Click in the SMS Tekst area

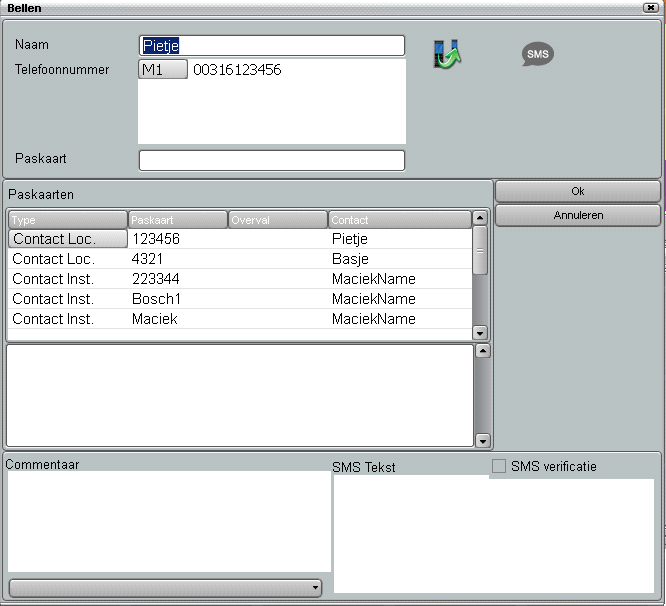click(x=493, y=535)
